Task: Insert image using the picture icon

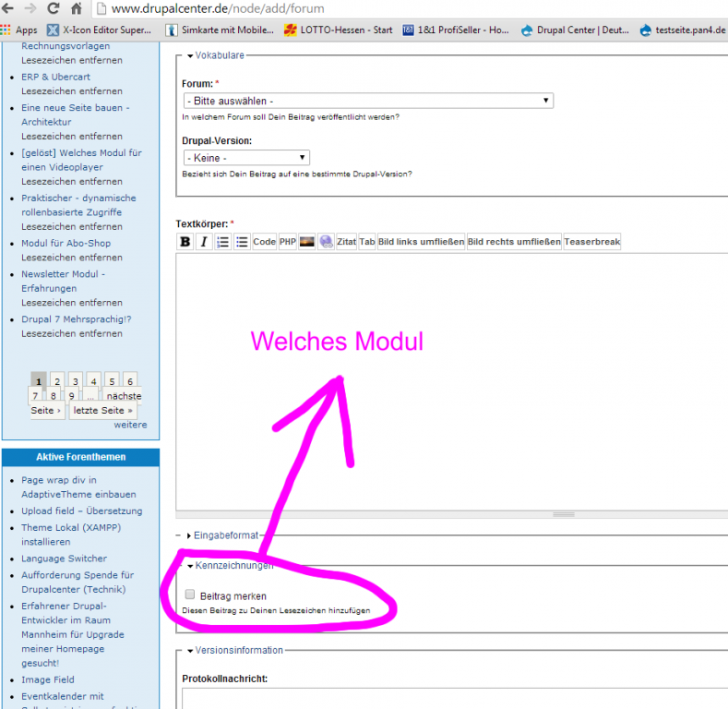Action: pyautogui.click(x=307, y=242)
